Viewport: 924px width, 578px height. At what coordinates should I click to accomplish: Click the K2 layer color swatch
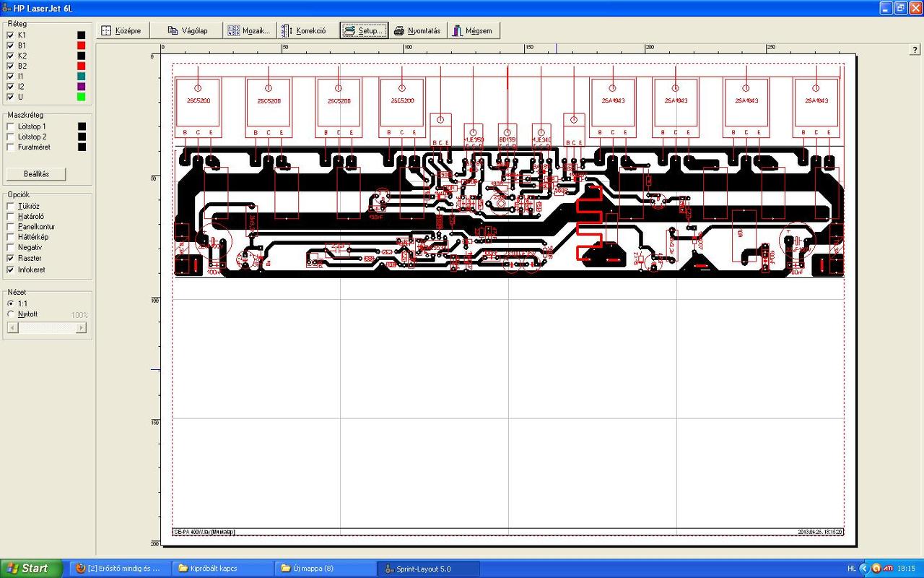click(x=82, y=56)
